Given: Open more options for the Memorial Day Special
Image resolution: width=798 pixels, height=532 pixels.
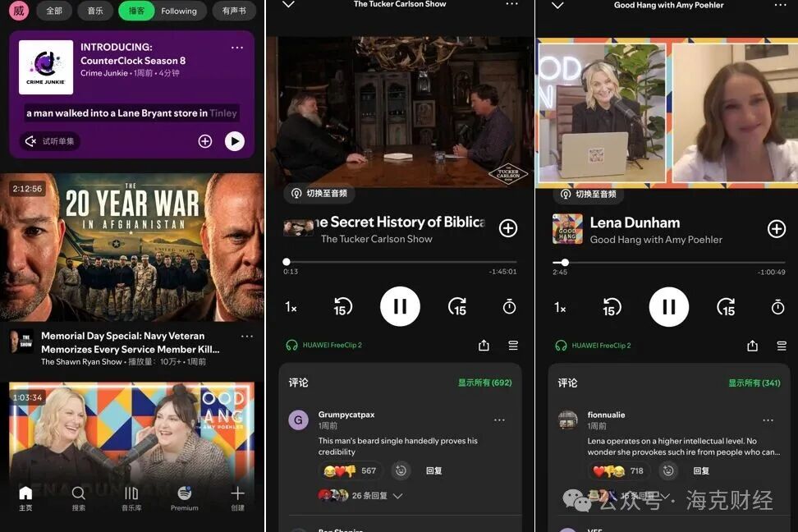Looking at the screenshot, I should point(247,337).
